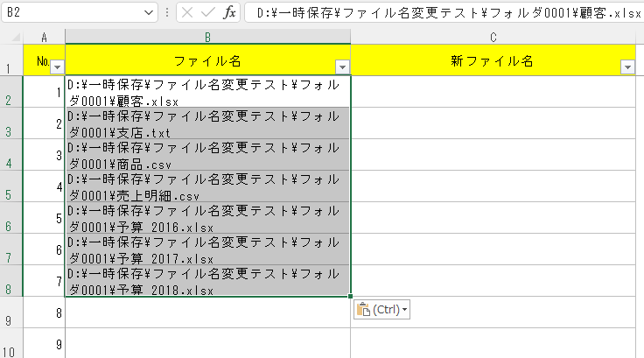Click the No. cell with value 8

click(x=45, y=312)
